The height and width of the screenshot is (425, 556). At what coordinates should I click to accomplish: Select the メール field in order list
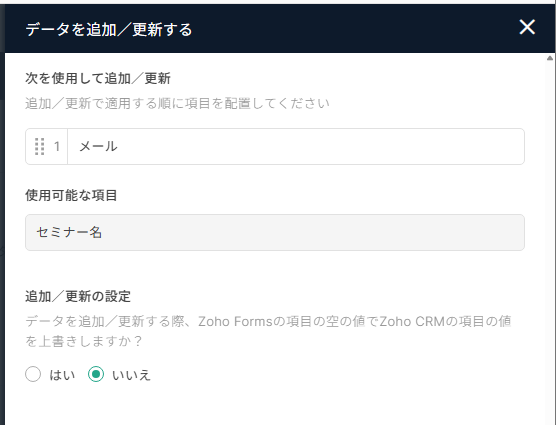tap(275, 146)
